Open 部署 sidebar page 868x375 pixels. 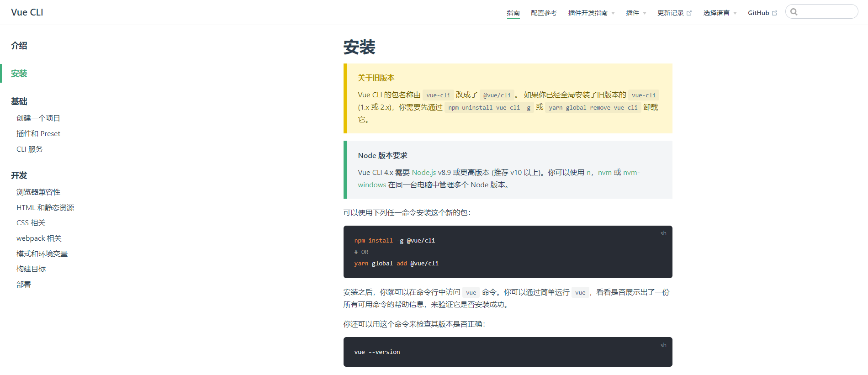(x=24, y=285)
